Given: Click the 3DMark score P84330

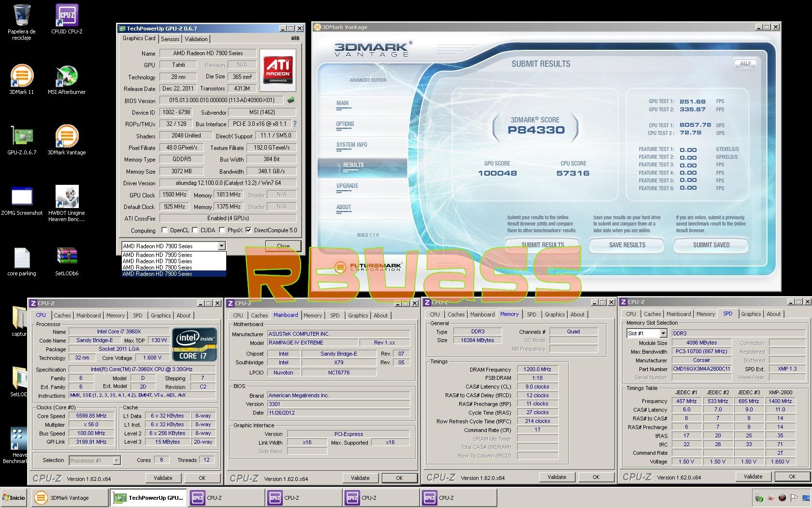Looking at the screenshot, I should coord(536,130).
